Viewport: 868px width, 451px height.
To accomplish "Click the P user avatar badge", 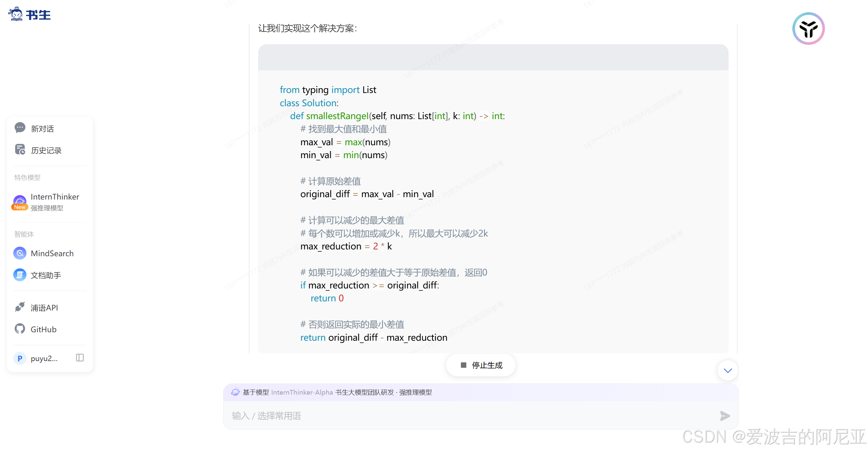I will click(20, 358).
